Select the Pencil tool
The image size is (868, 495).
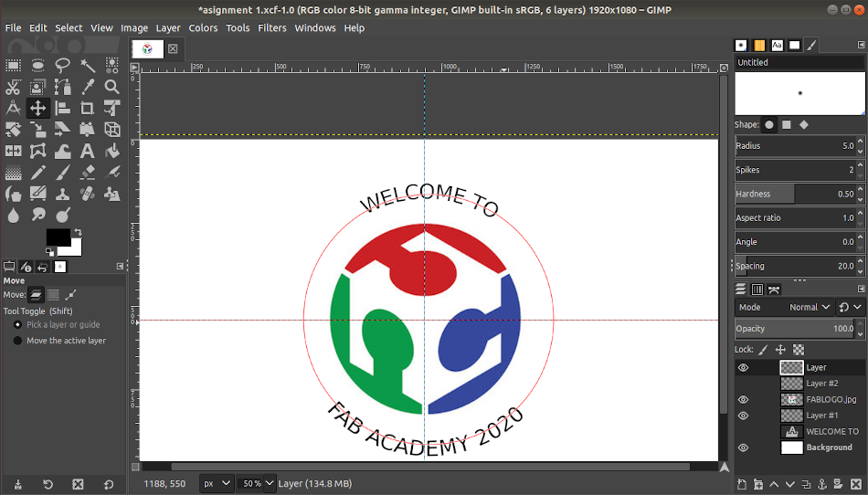point(37,173)
